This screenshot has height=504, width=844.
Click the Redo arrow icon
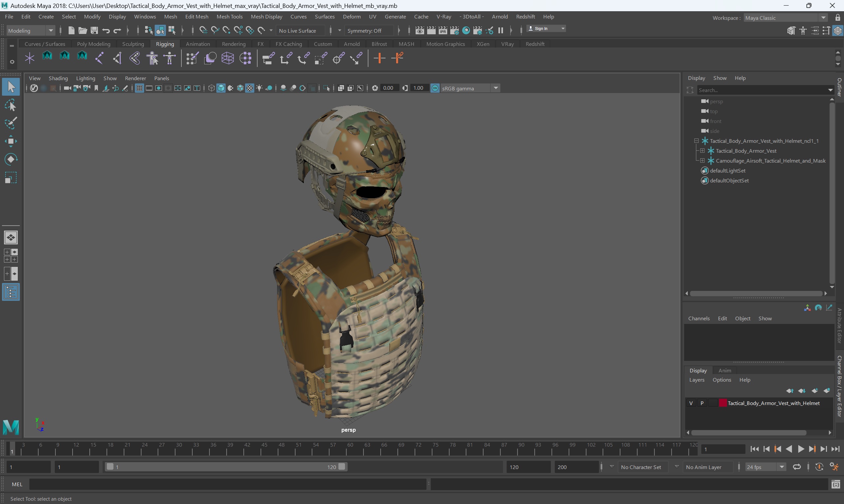coord(117,31)
